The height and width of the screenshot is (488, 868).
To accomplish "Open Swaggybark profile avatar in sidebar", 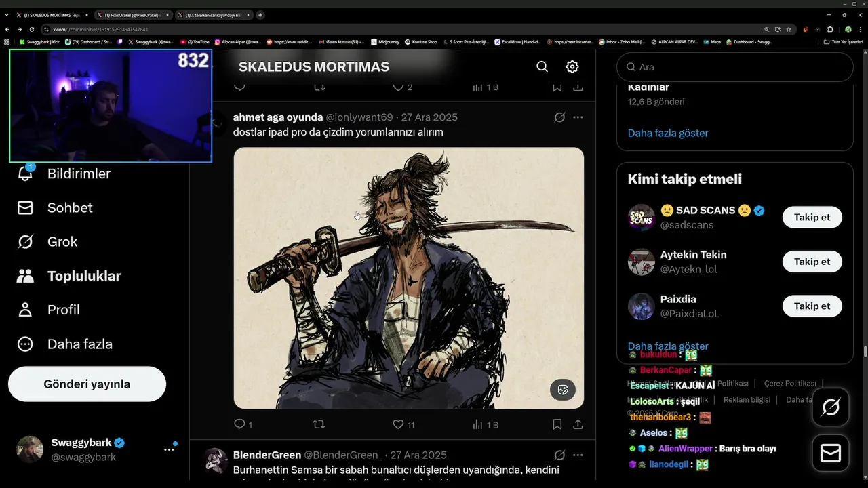I will coord(30,449).
